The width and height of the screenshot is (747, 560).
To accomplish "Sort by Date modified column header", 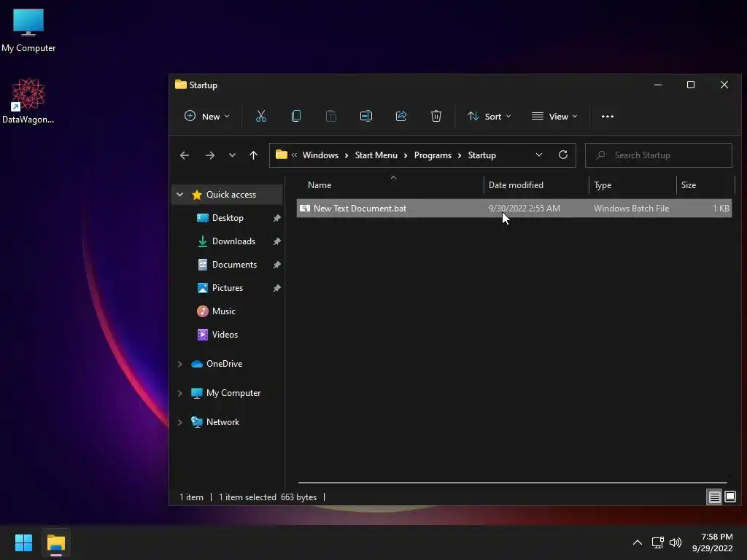I will coord(516,185).
